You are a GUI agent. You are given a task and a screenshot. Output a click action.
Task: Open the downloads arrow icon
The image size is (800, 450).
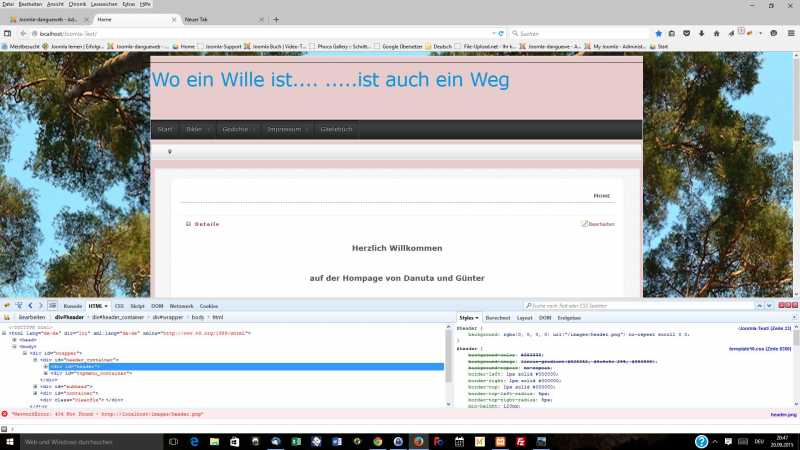[x=702, y=33]
